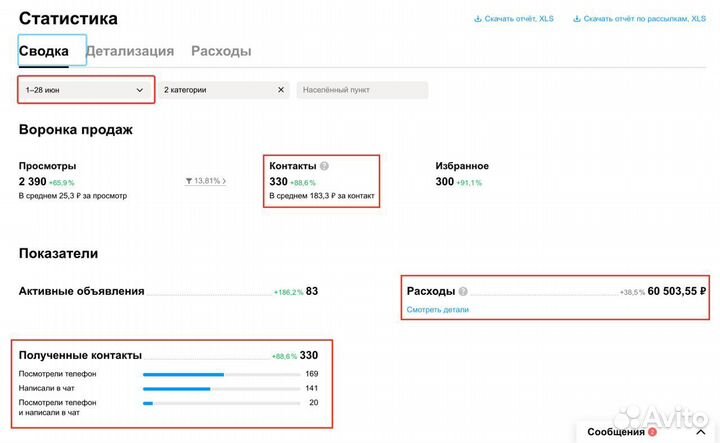The width and height of the screenshot is (720, 443).
Task: Open the 13,81% funnel conversion link
Action: tap(205, 181)
